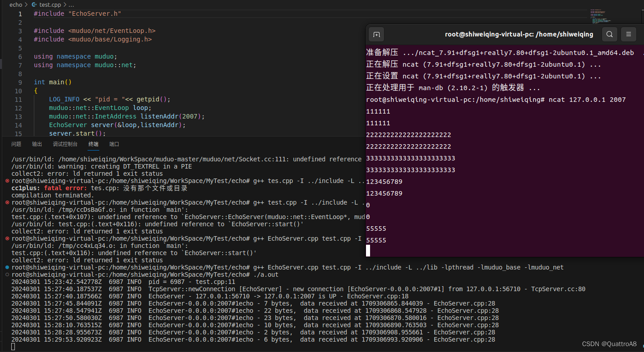Screen dimensions: 644x352
Task: Click the 'int main()' declaration
Action: [x=53, y=82]
